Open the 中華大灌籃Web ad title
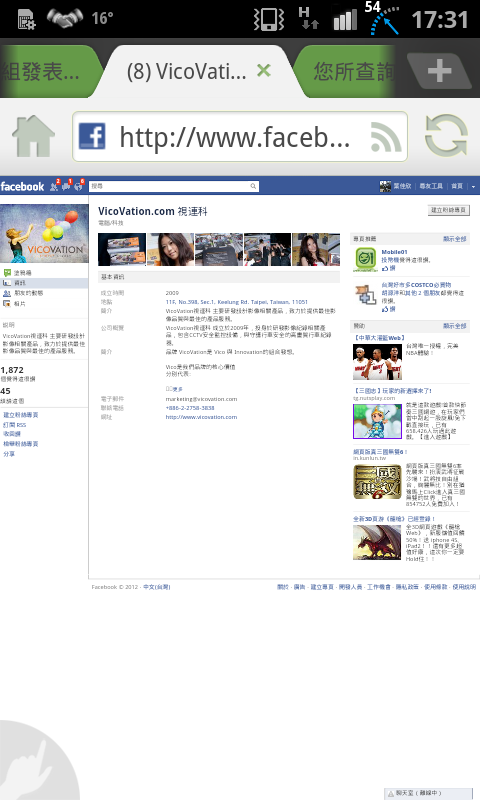 click(380, 338)
